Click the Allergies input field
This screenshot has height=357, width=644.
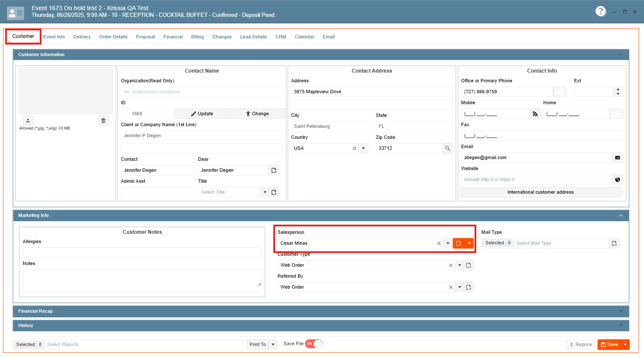(x=142, y=252)
